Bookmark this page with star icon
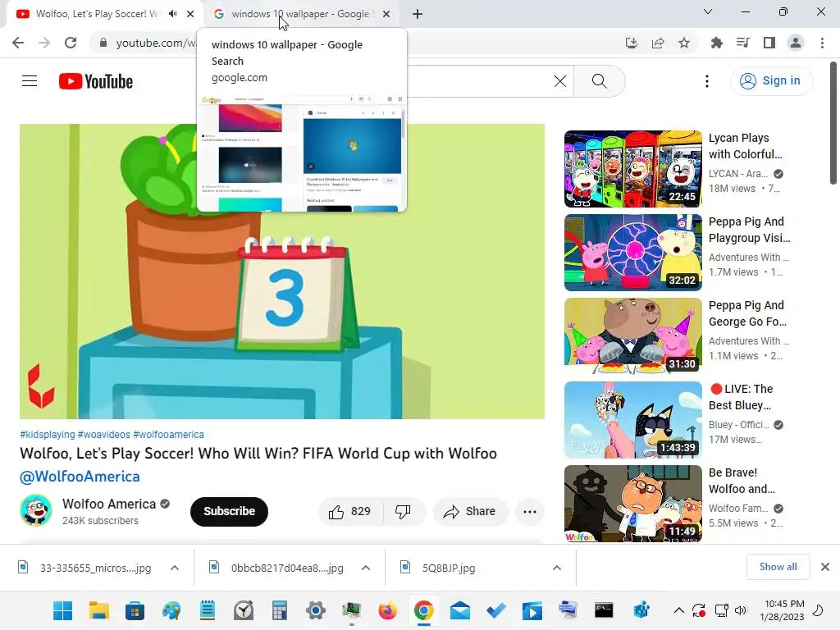This screenshot has height=630, width=840. click(684, 43)
